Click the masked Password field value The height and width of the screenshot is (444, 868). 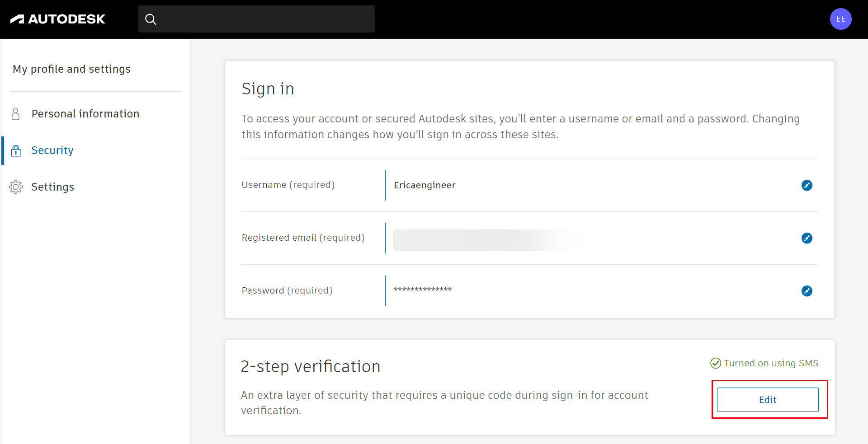click(422, 290)
